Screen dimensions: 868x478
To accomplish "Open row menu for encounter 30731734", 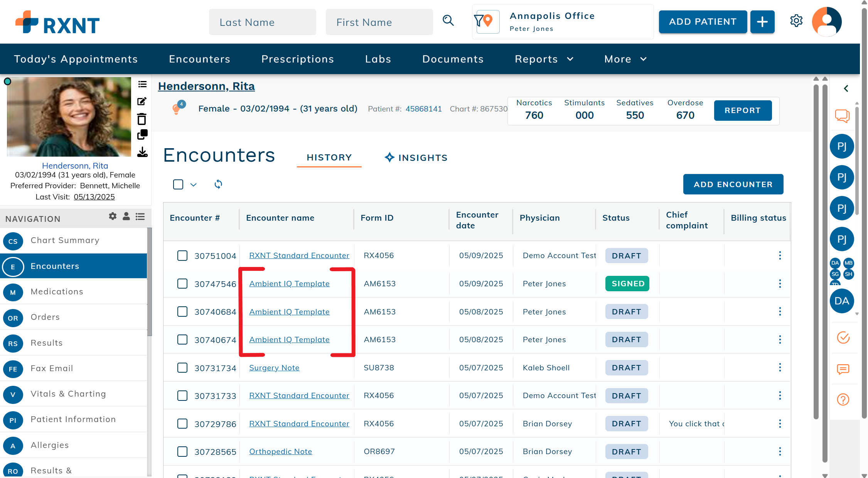I will point(780,367).
